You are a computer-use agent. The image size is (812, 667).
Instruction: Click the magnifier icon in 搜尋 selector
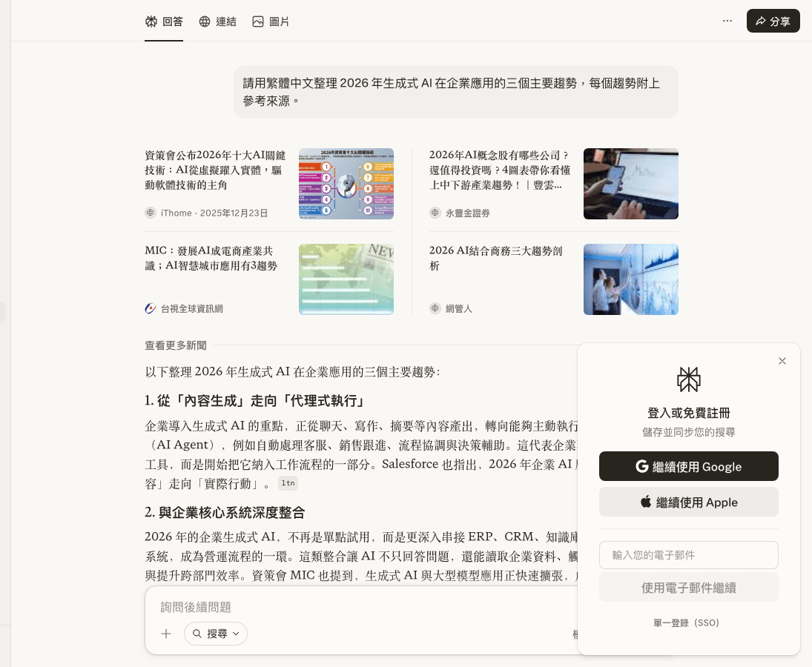(x=197, y=634)
